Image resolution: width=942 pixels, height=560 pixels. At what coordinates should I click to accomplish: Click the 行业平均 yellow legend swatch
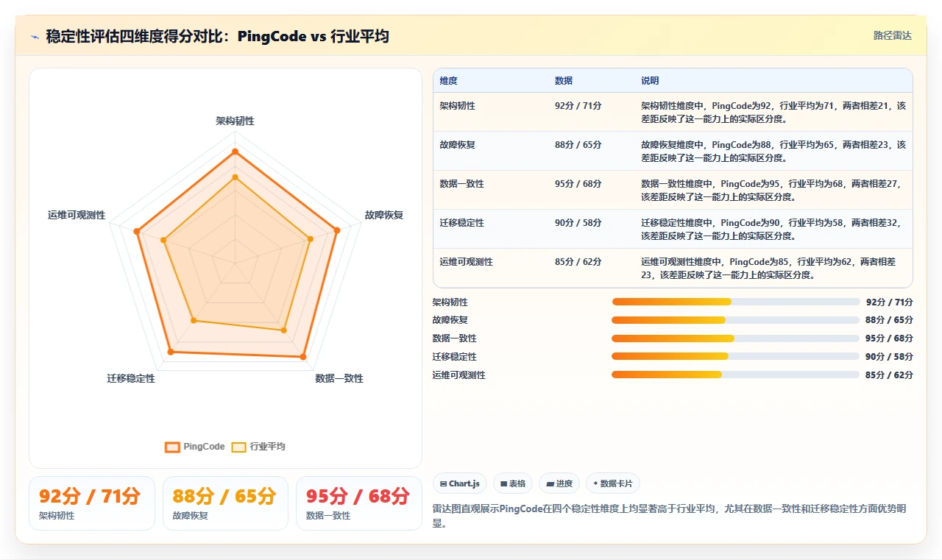click(238, 447)
